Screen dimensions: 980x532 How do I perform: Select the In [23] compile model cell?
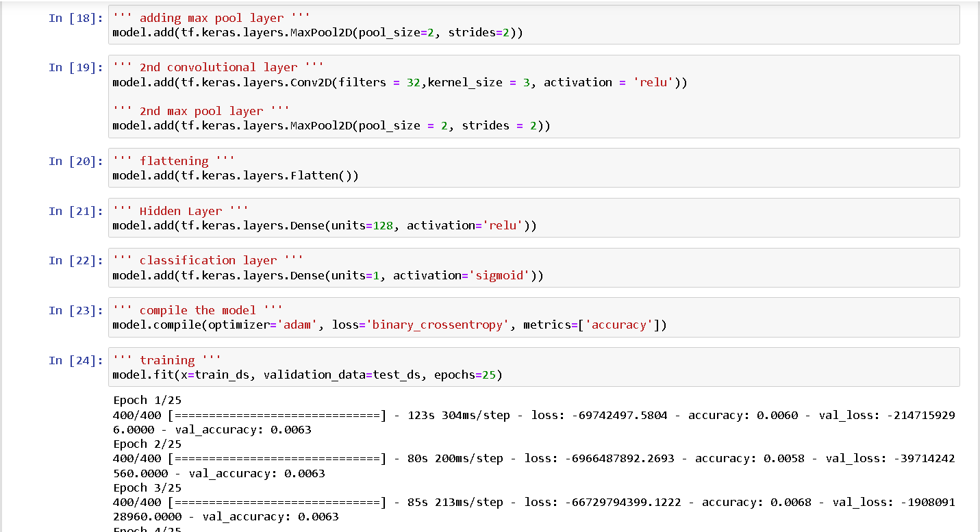point(533,318)
